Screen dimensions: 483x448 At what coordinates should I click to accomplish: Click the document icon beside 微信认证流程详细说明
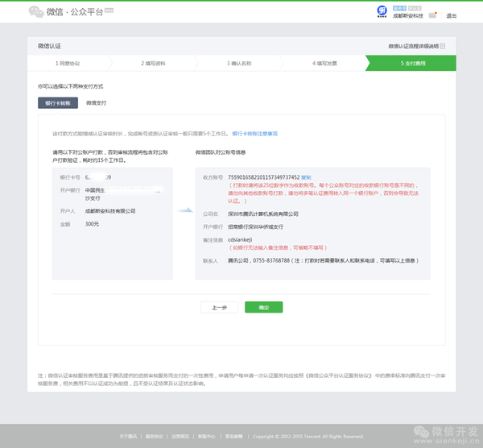[x=443, y=46]
